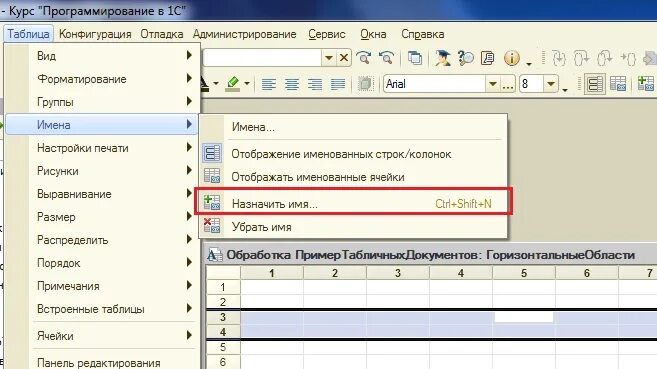Open the Отладка menu

coord(162,34)
